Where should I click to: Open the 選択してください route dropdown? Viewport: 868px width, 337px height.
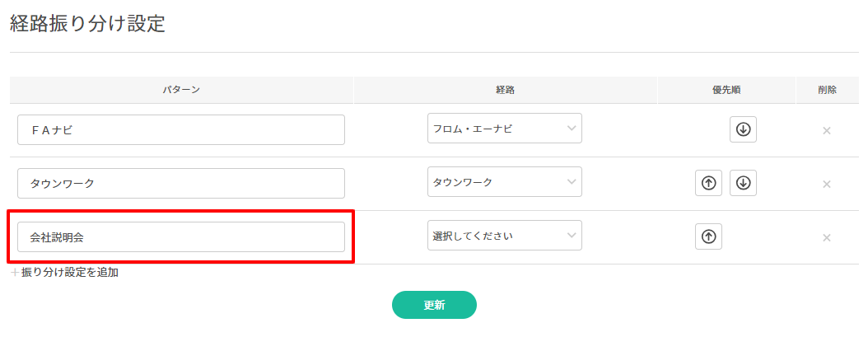pyautogui.click(x=504, y=236)
